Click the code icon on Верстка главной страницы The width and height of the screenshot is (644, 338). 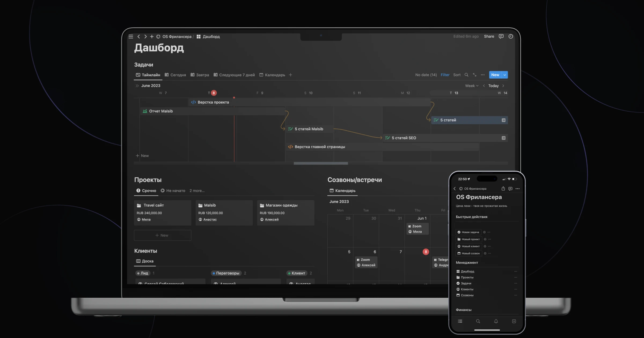291,147
